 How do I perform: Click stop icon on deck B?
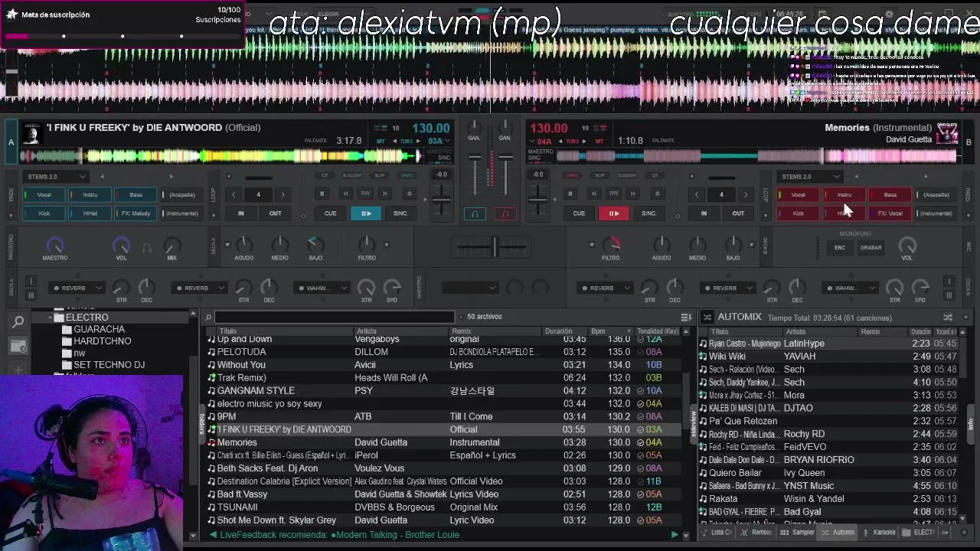[x=570, y=194]
